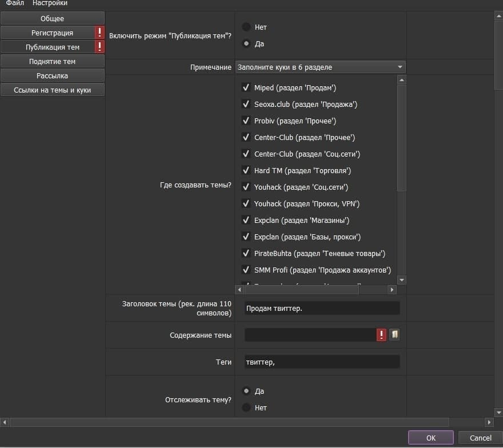Click the red warning icon in Содержание темы field
This screenshot has height=448, width=503.
point(381,335)
